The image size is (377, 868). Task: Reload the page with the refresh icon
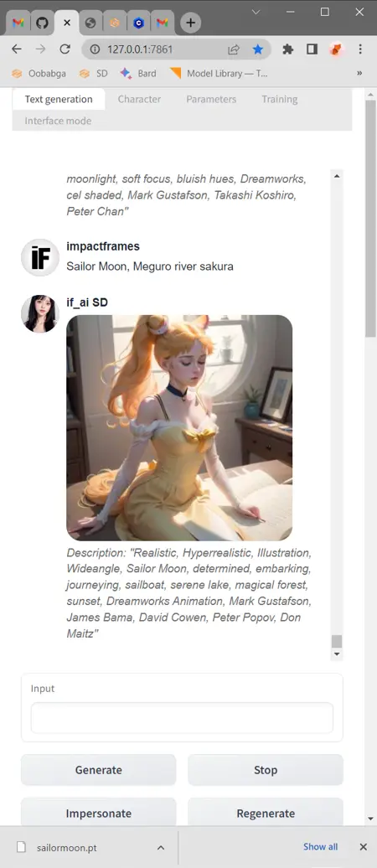click(x=65, y=49)
